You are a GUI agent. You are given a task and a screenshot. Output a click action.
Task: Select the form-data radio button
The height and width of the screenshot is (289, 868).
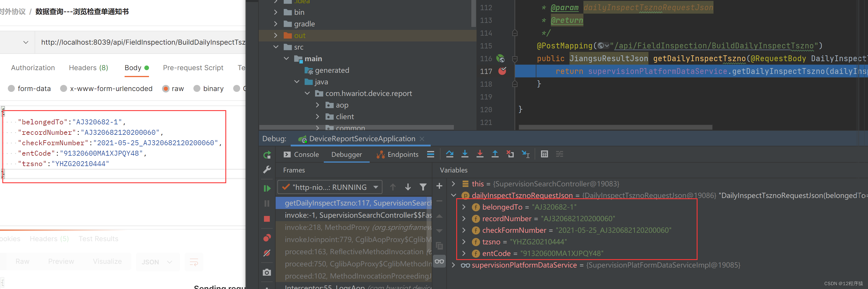click(x=11, y=88)
